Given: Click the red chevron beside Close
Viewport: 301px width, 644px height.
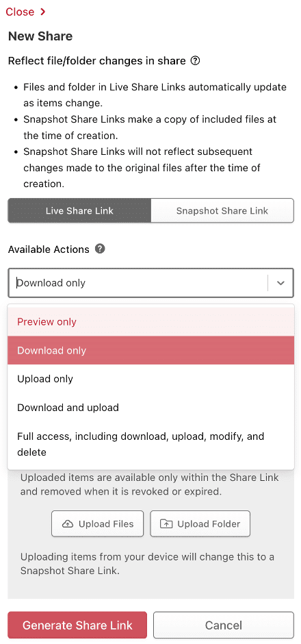Looking at the screenshot, I should pyautogui.click(x=42, y=12).
